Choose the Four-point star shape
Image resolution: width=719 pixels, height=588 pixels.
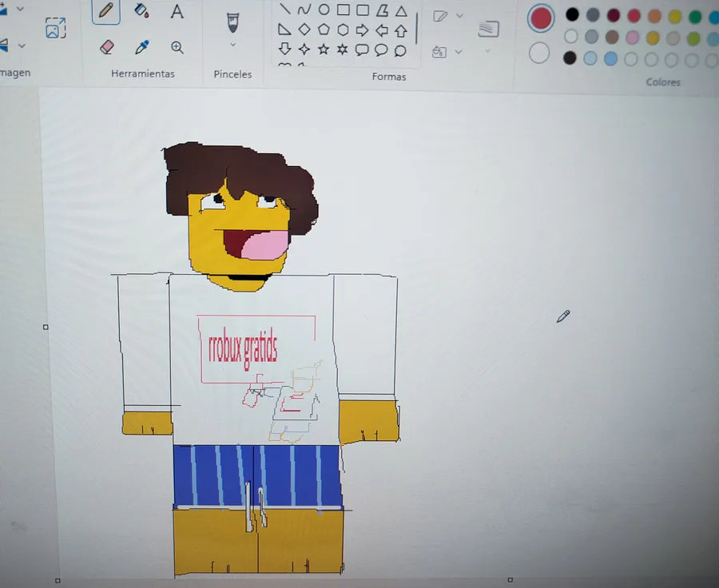pyautogui.click(x=304, y=49)
